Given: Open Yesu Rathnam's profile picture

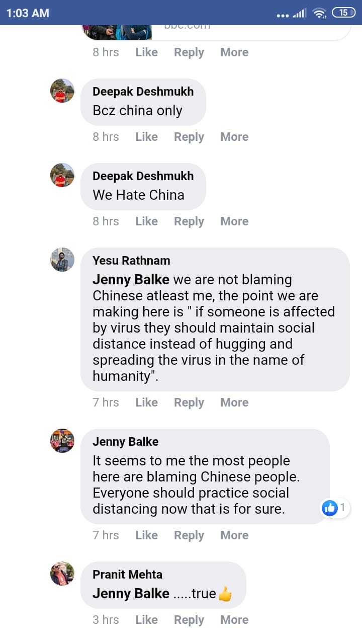Looking at the screenshot, I should 62,260.
